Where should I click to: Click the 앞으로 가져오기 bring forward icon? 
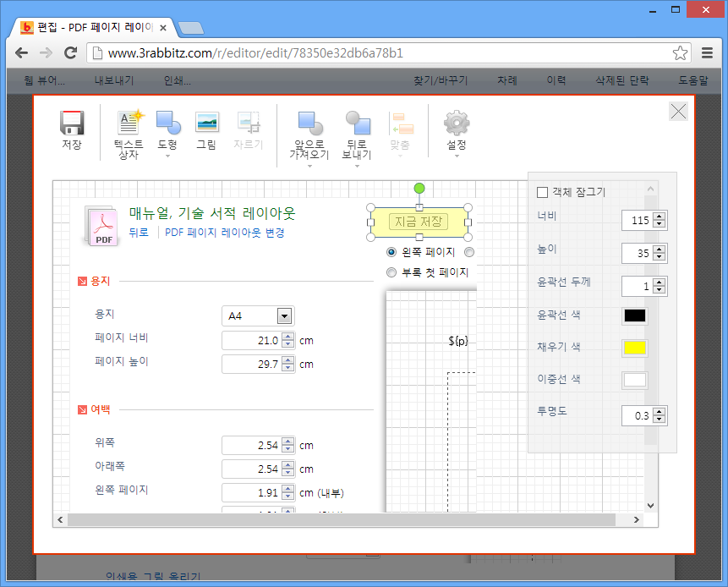(309, 123)
